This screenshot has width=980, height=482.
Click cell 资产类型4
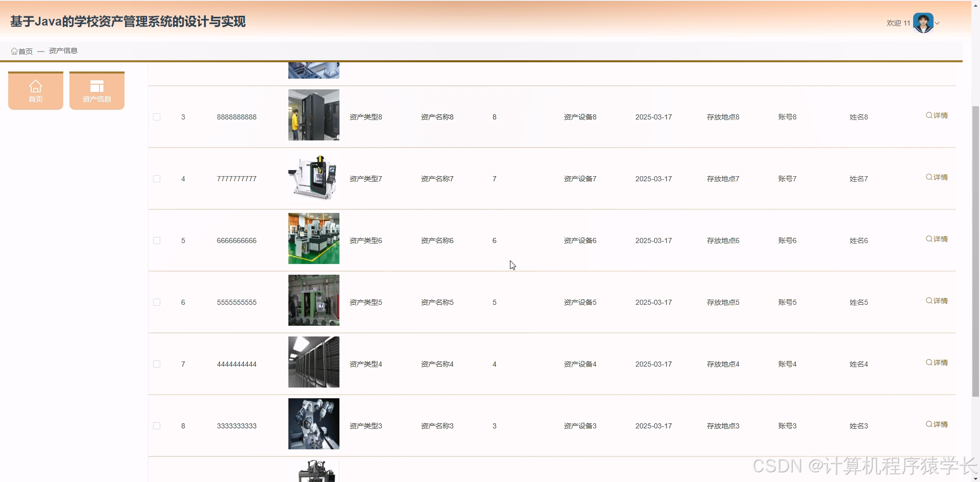point(366,364)
